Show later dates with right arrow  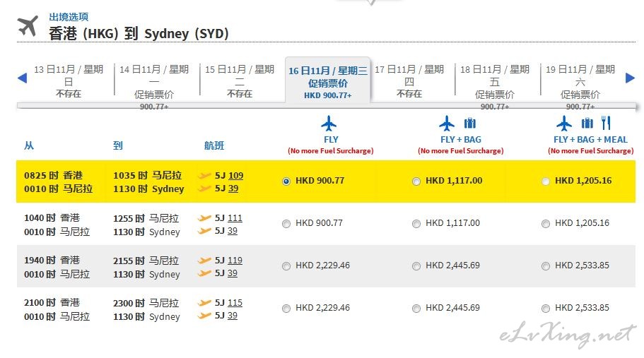coord(630,78)
